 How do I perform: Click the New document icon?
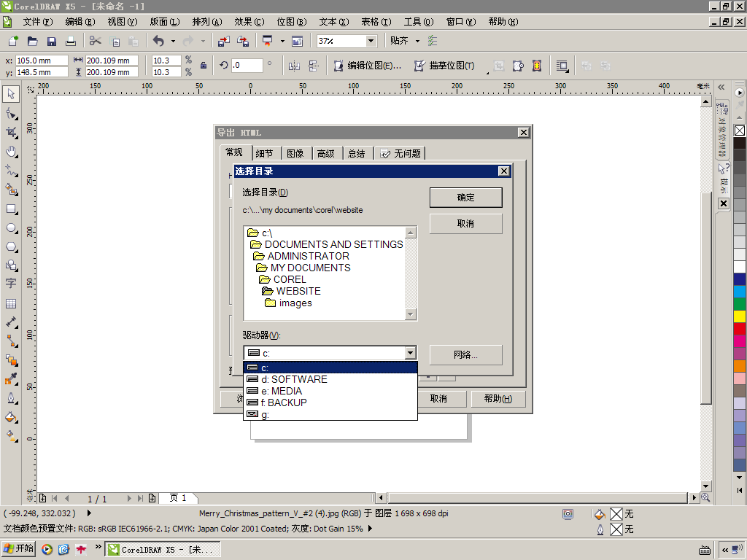[x=13, y=41]
